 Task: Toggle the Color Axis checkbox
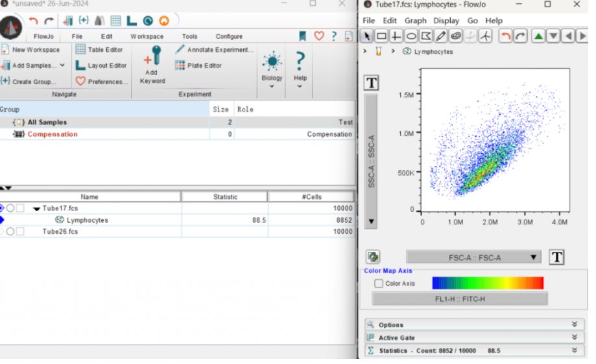pyautogui.click(x=379, y=284)
